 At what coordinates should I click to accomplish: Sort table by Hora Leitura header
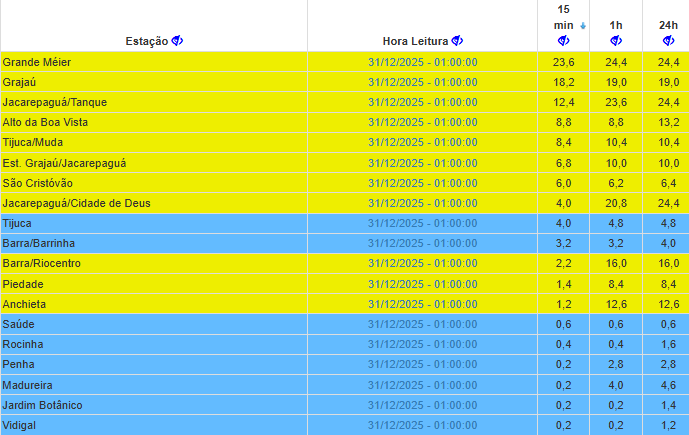tap(415, 41)
